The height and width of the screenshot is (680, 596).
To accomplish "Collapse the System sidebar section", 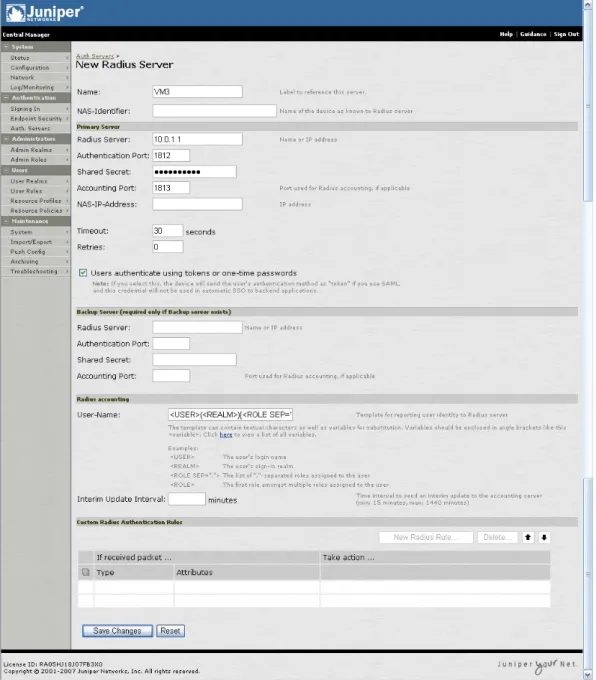I will [x=6, y=47].
